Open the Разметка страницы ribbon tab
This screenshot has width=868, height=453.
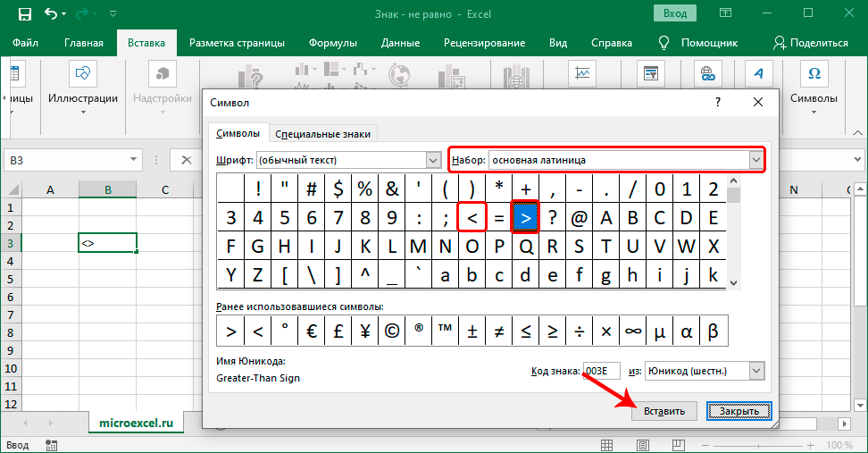(237, 43)
